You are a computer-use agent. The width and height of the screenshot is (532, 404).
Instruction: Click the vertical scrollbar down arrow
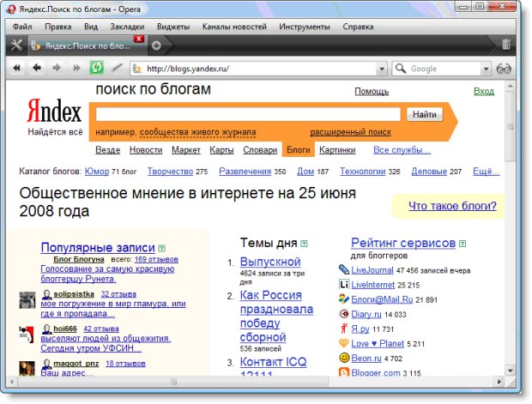(510, 371)
